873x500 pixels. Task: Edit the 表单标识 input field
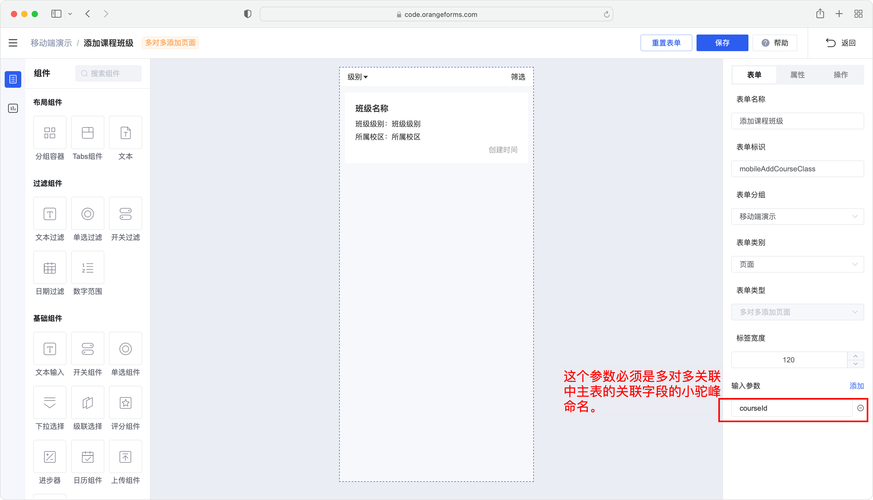click(x=797, y=169)
